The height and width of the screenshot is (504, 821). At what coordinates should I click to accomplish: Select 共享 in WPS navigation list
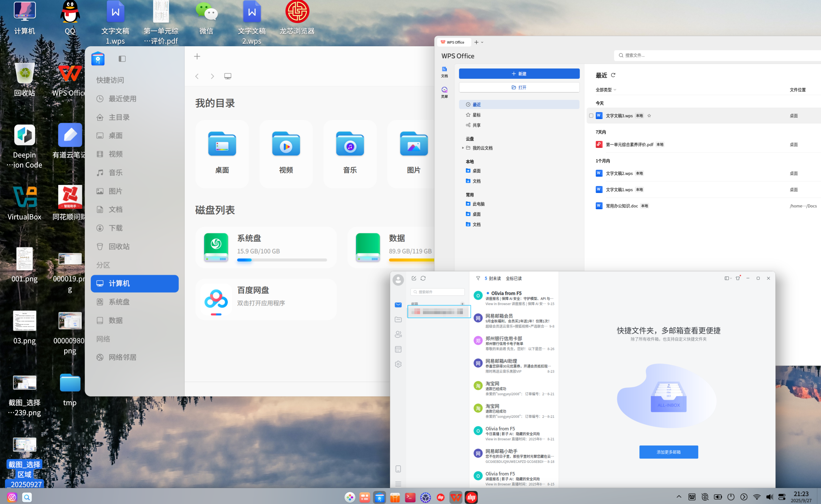[x=519, y=125]
